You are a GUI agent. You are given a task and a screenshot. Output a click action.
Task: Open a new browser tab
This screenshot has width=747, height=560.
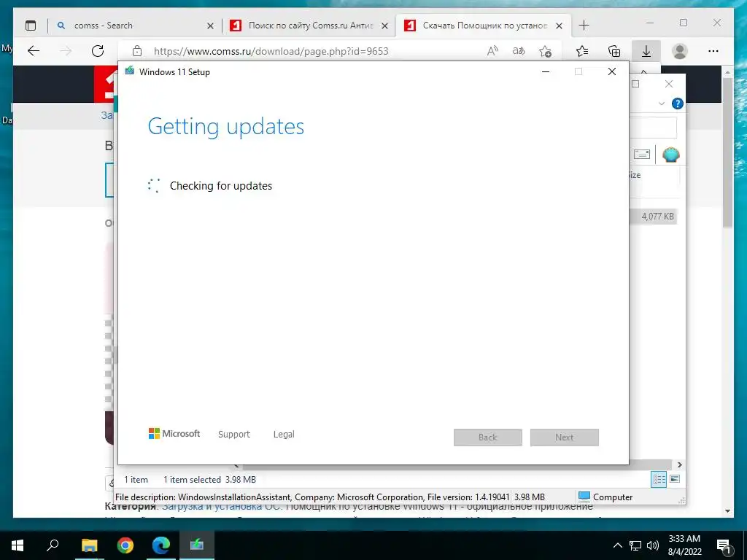tap(584, 26)
